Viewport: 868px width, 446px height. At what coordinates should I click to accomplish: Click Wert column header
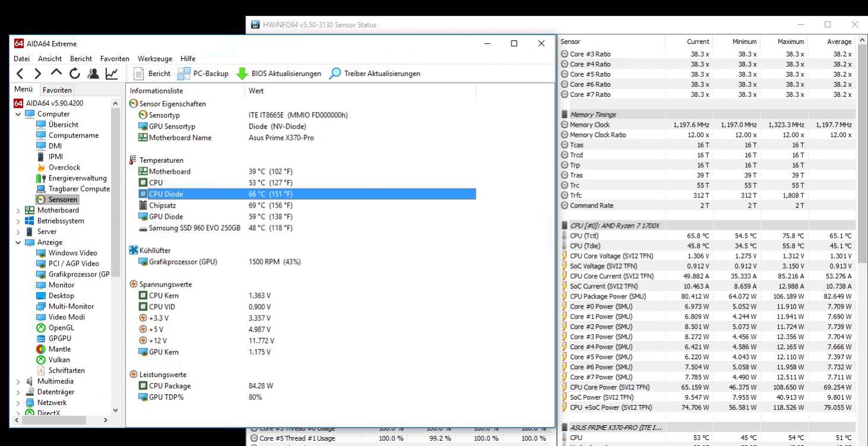pos(360,91)
